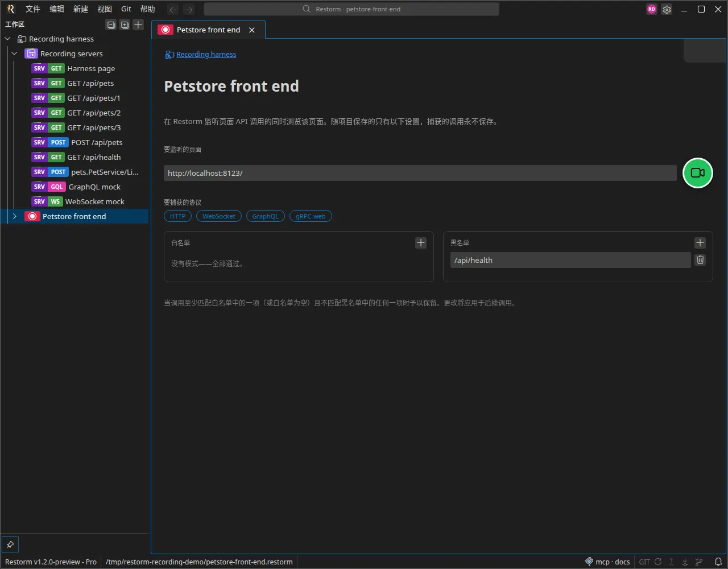
Task: Toggle the gRPC-web protocol chip
Action: click(x=311, y=216)
